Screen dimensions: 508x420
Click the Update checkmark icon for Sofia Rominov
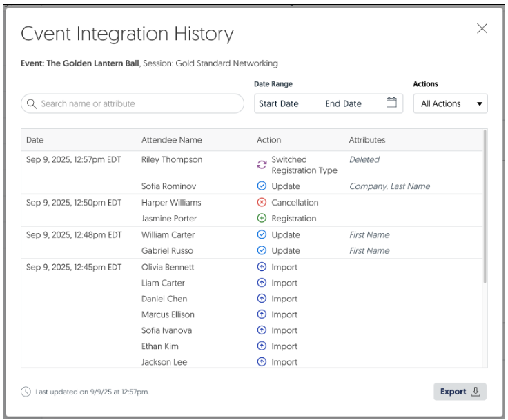(262, 186)
